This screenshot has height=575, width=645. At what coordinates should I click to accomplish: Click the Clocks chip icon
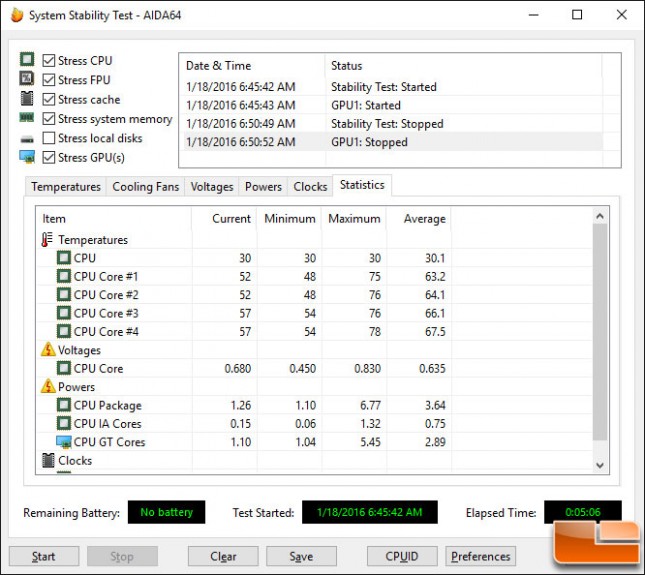(x=48, y=460)
